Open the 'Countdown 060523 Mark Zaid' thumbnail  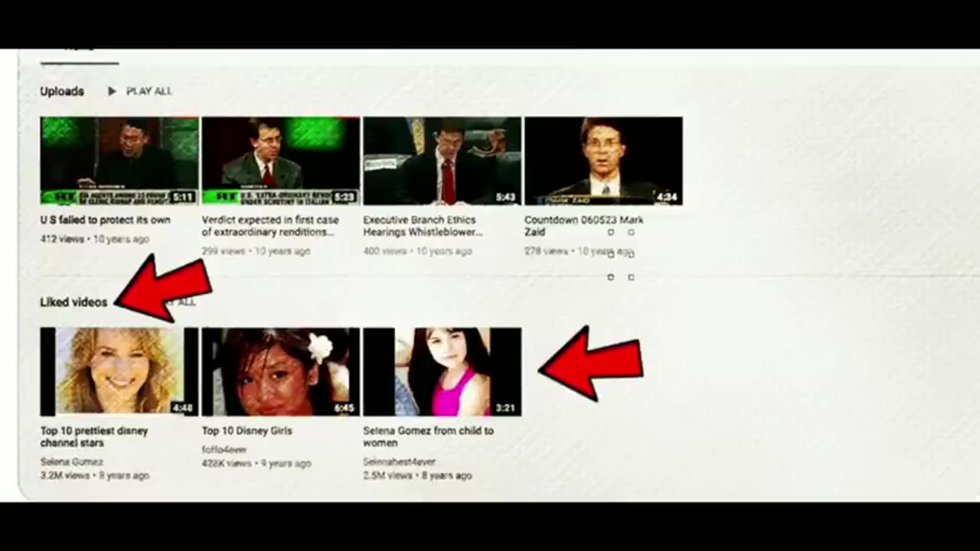pos(603,161)
